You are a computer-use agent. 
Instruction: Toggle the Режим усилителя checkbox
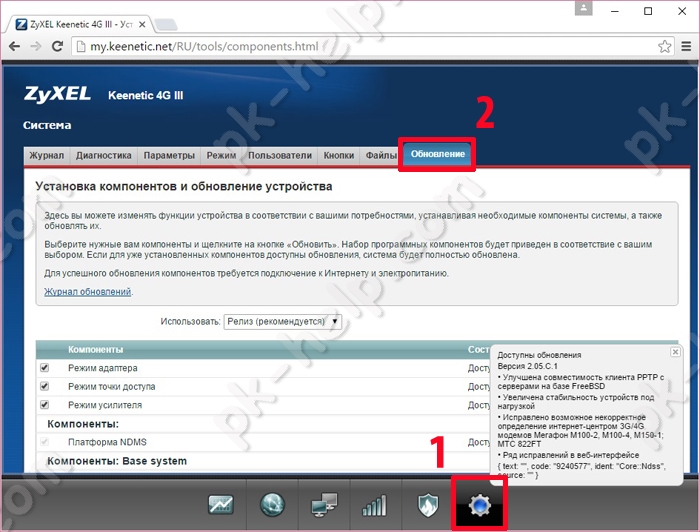44,404
